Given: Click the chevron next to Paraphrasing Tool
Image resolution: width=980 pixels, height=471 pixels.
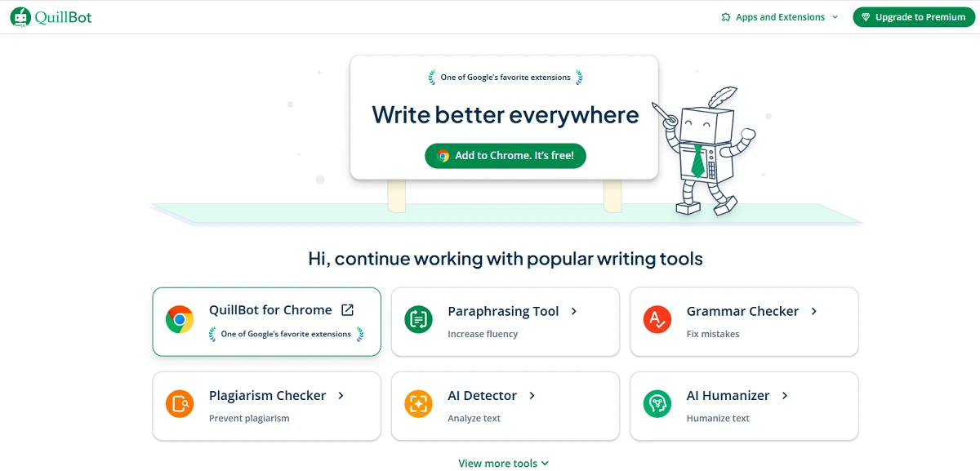Looking at the screenshot, I should pos(574,311).
